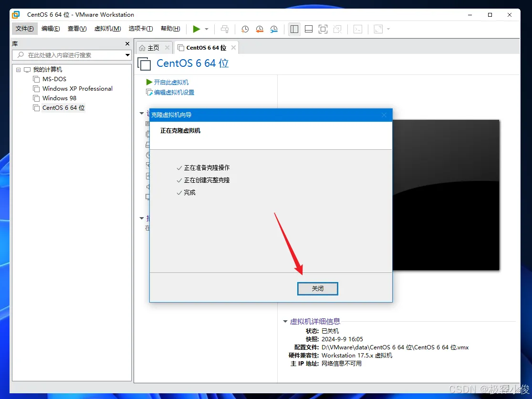Maximize the VMware Workstation window

(x=490, y=15)
